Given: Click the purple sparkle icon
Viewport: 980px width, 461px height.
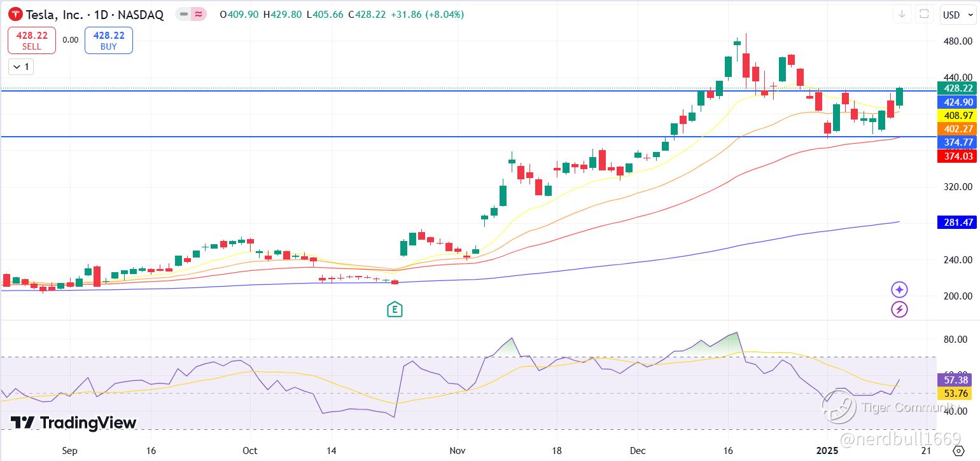Looking at the screenshot, I should click(899, 290).
